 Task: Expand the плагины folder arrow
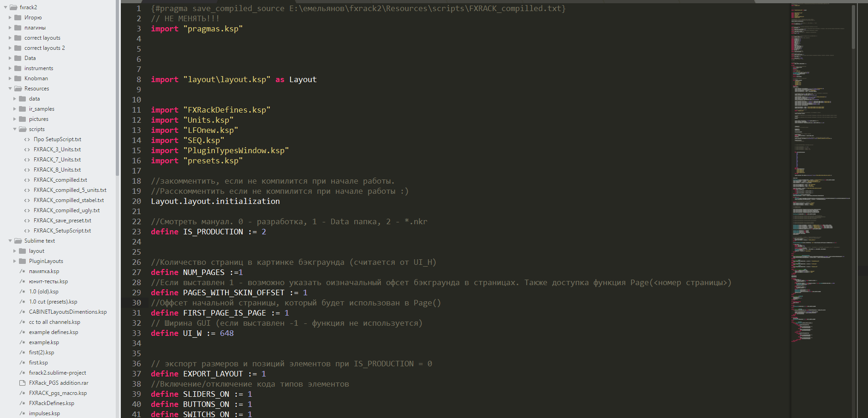[x=10, y=28]
